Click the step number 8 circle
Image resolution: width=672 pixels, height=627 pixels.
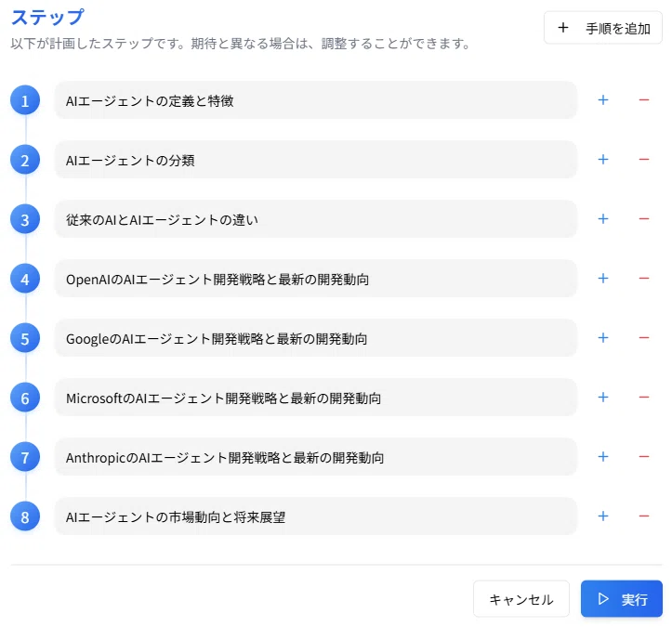click(x=25, y=516)
